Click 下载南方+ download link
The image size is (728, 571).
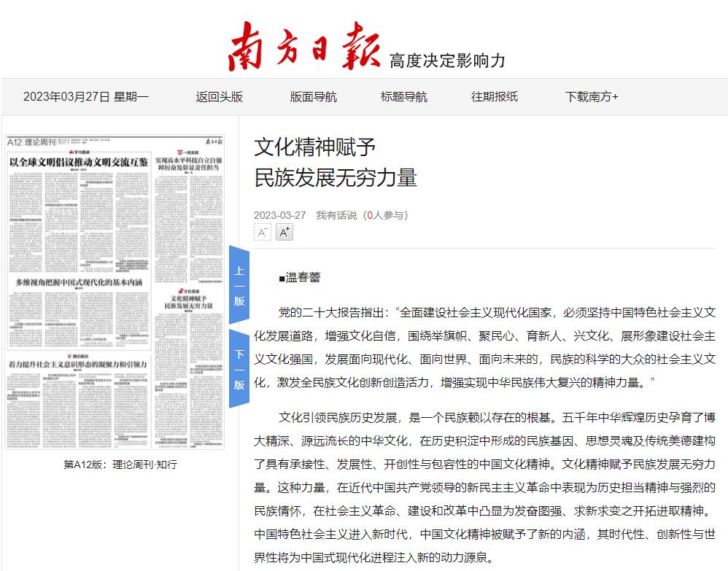click(592, 96)
